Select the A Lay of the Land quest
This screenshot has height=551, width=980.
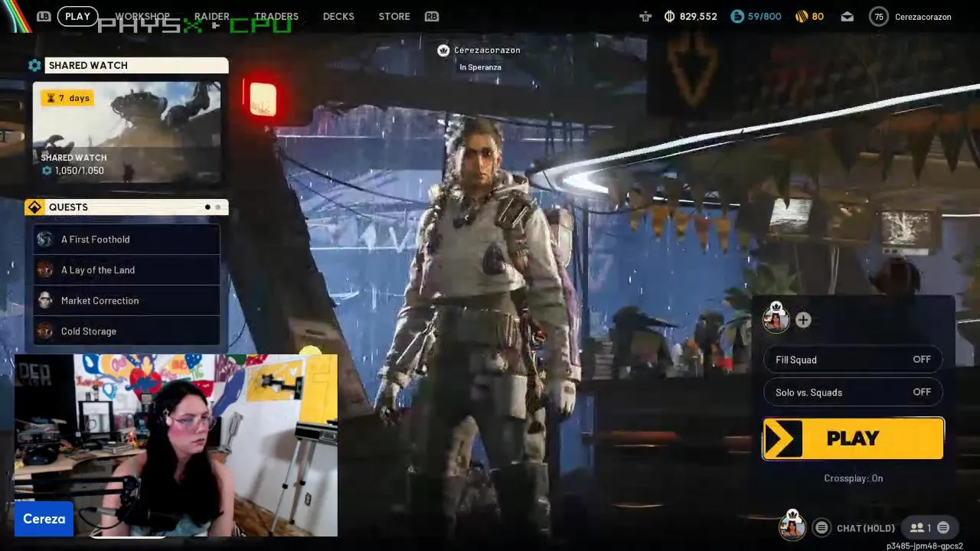[126, 270]
